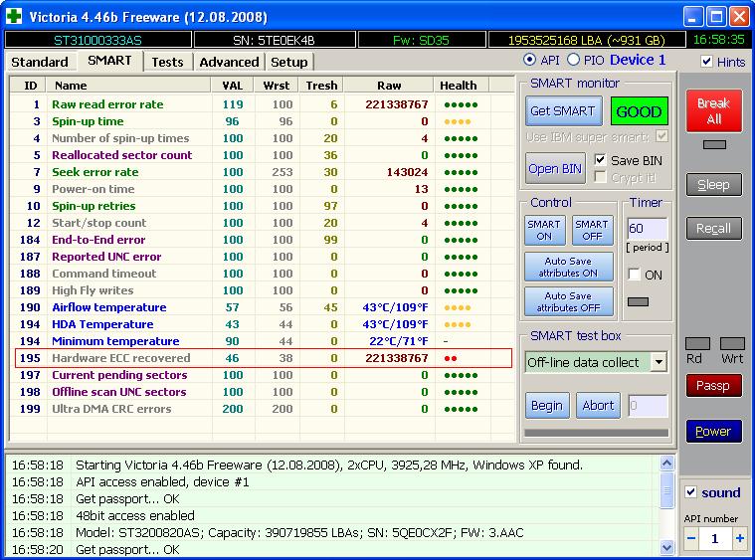Viewport: 755px width, 560px height.
Task: Select the Reallocated sector count row
Action: pos(262,155)
